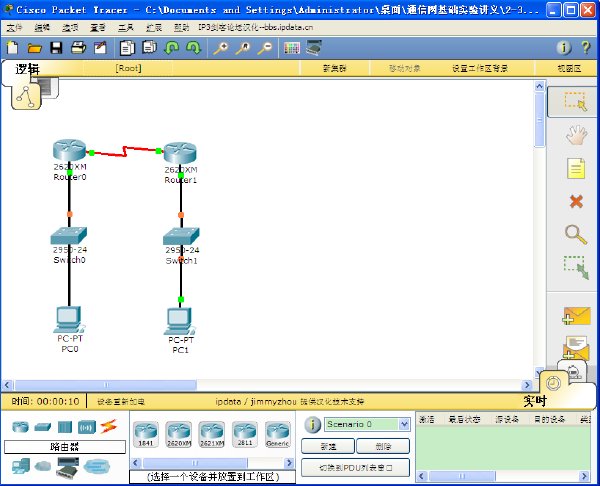The width and height of the screenshot is (600, 486).
Task: Click the Set Tiled Background button
Action: 480,68
